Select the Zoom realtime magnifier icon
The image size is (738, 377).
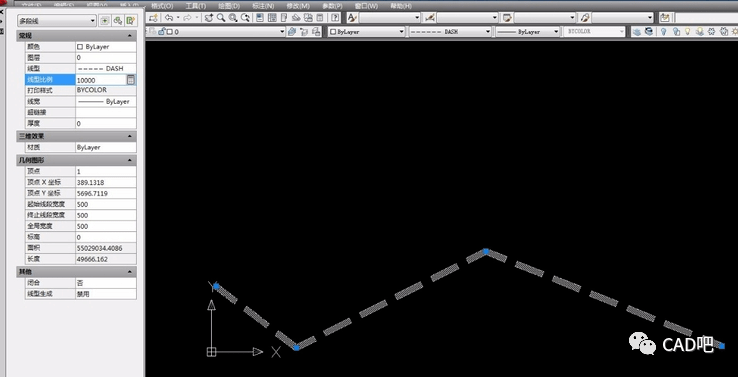click(221, 18)
